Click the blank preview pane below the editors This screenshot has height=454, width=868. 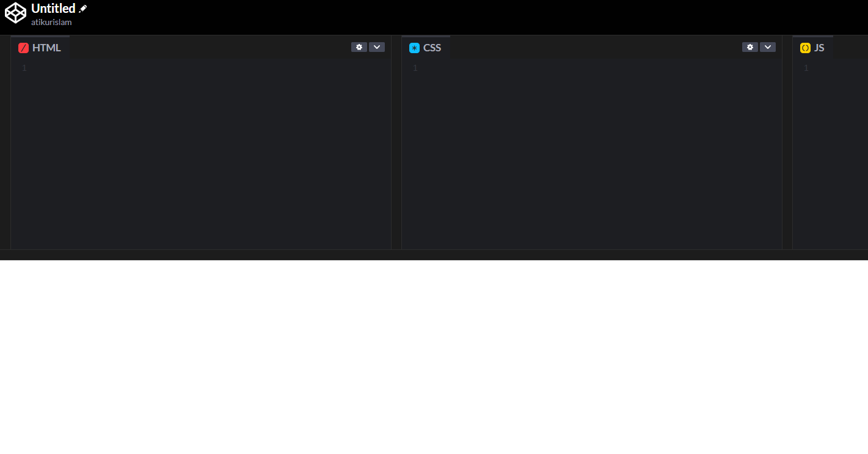(x=434, y=354)
